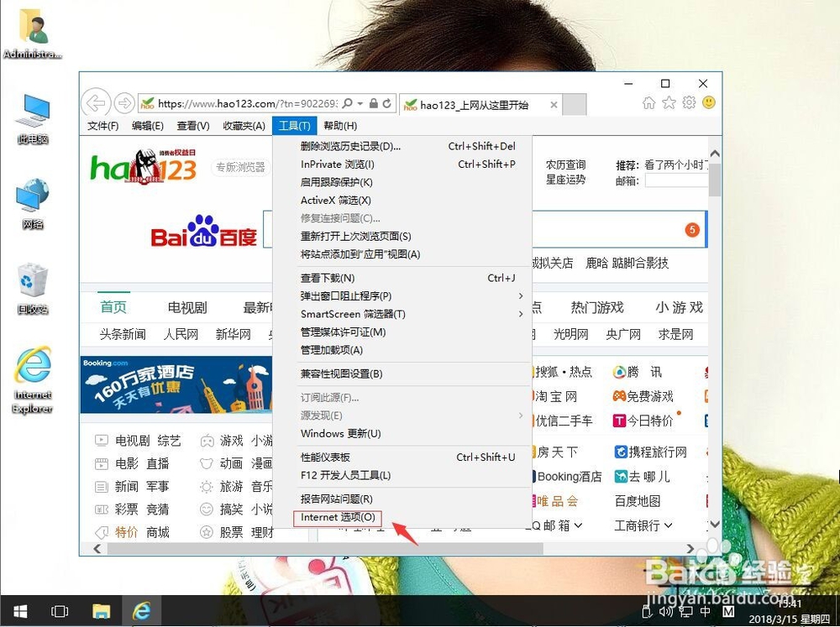
Task: Choose 报告网站问题(R) menu entry
Action: (403, 499)
